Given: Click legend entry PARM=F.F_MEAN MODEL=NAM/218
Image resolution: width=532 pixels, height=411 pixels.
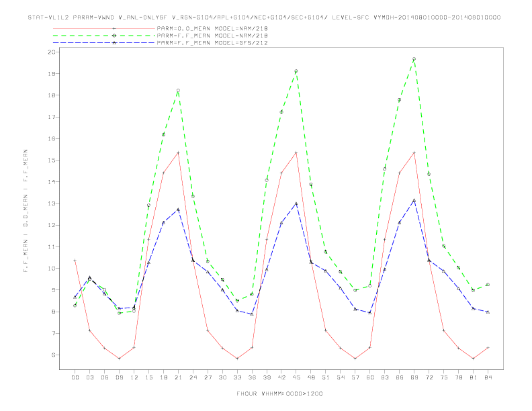Looking at the screenshot, I should point(212,36).
